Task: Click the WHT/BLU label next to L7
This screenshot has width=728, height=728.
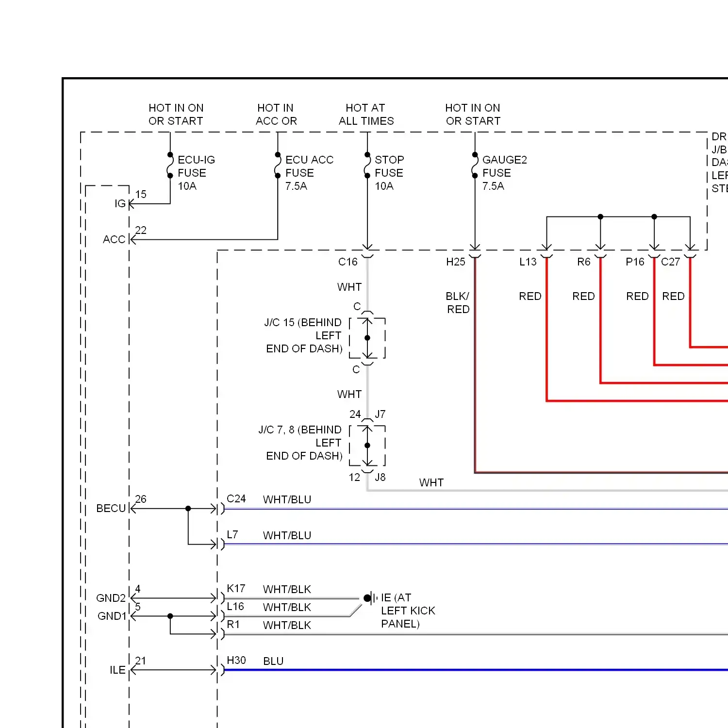Action: pyautogui.click(x=287, y=535)
